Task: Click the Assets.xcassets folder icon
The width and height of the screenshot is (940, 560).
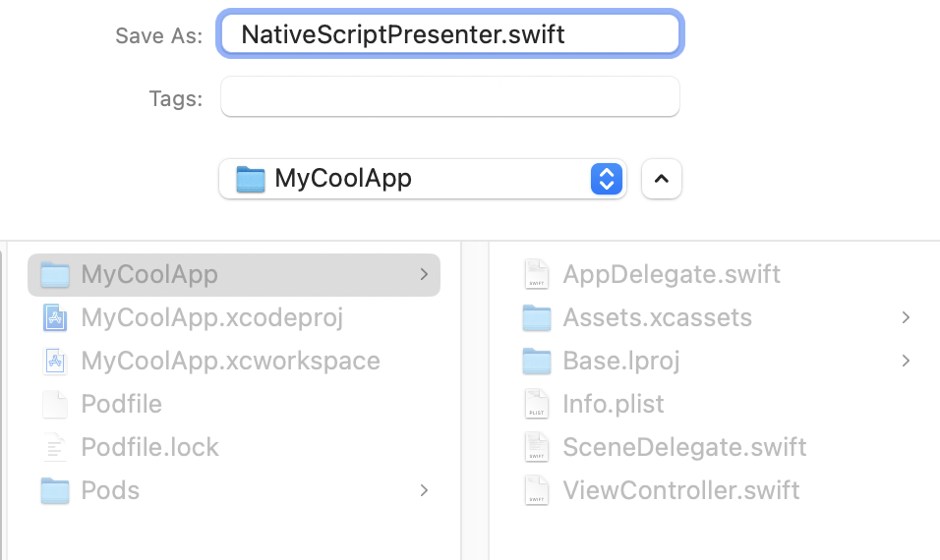Action: coord(537,317)
